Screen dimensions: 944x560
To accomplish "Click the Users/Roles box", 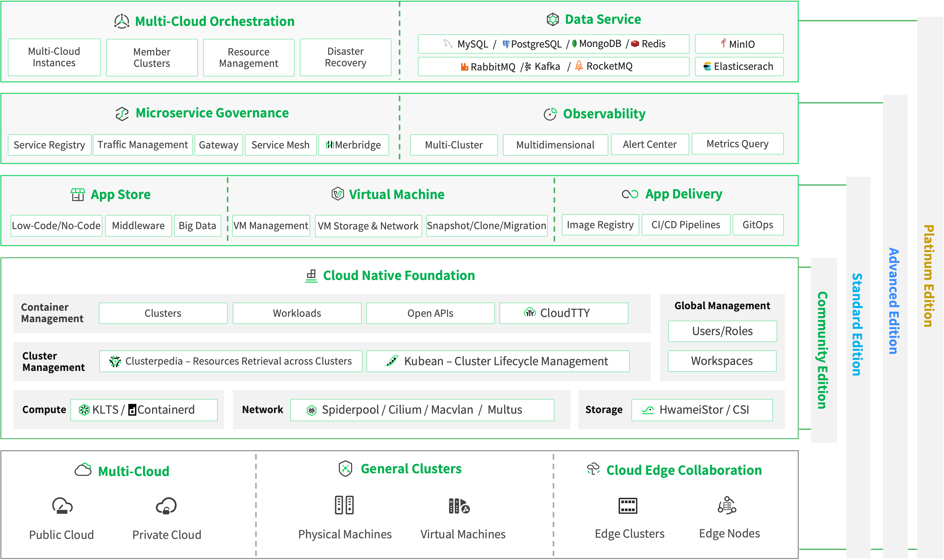I will [x=722, y=331].
